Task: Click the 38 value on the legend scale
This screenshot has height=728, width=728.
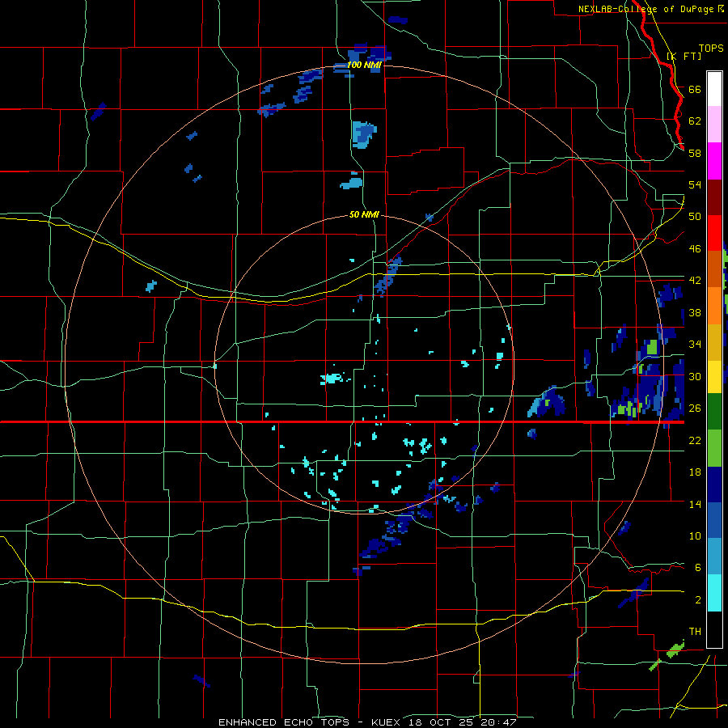Action: 695,312
